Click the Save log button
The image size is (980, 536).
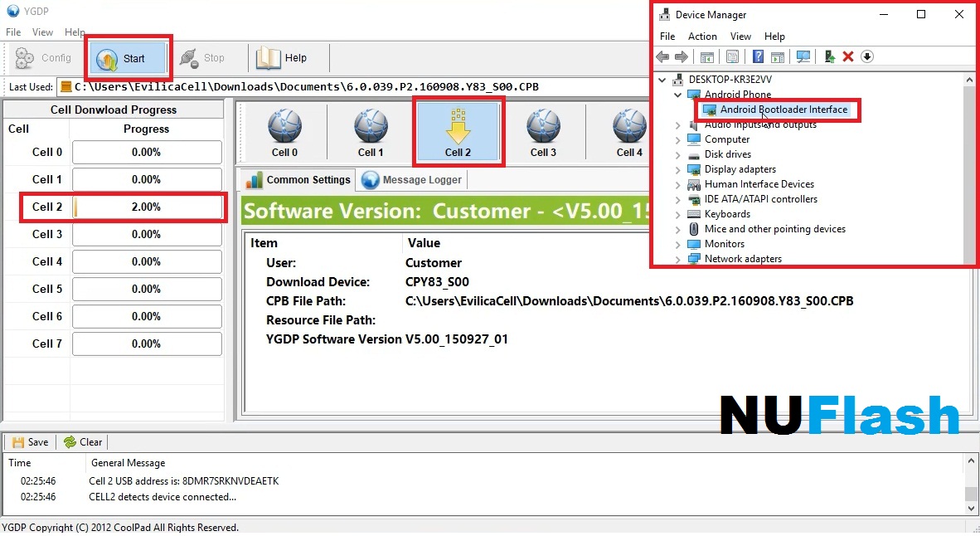[x=30, y=442]
